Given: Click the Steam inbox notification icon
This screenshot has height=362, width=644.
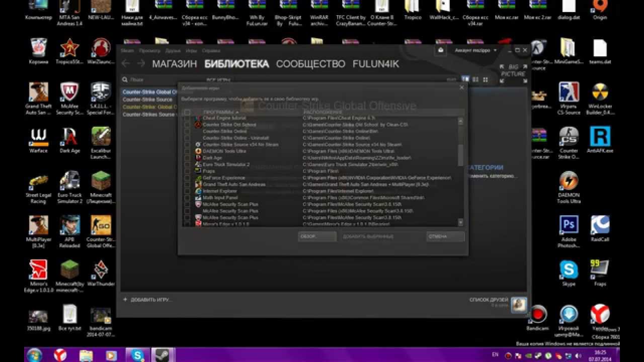Looking at the screenshot, I should click(x=441, y=50).
